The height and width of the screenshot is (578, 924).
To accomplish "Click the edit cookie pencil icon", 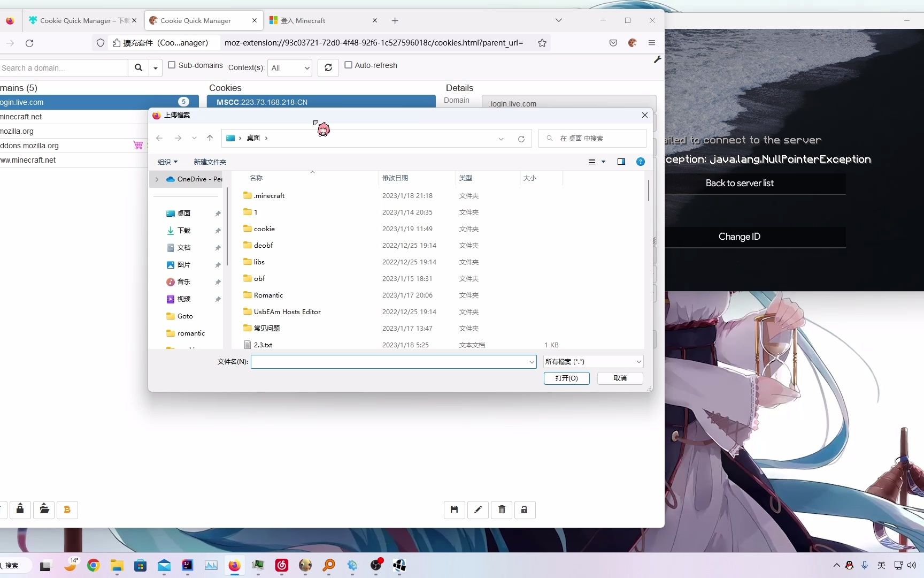I will [x=478, y=509].
